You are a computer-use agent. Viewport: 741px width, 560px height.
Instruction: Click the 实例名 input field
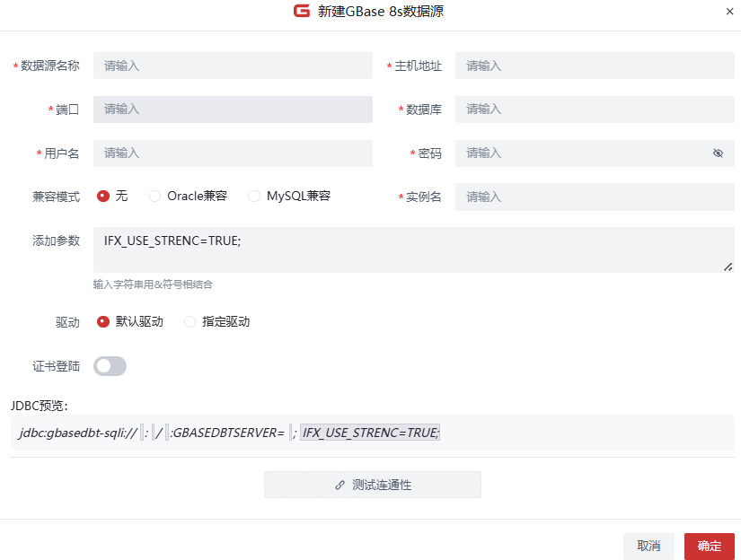pyautogui.click(x=595, y=197)
